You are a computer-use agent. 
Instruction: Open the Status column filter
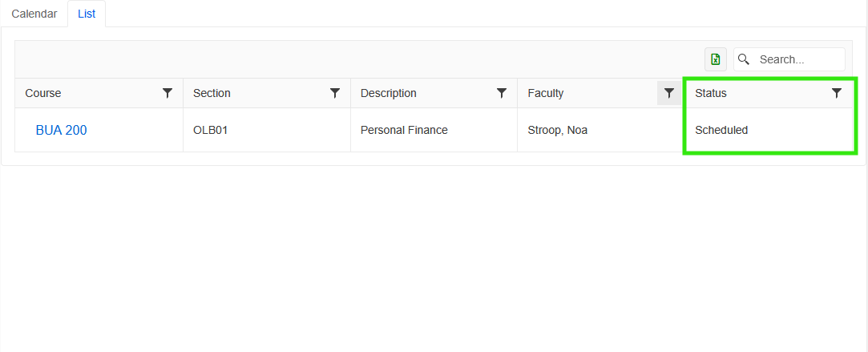837,93
